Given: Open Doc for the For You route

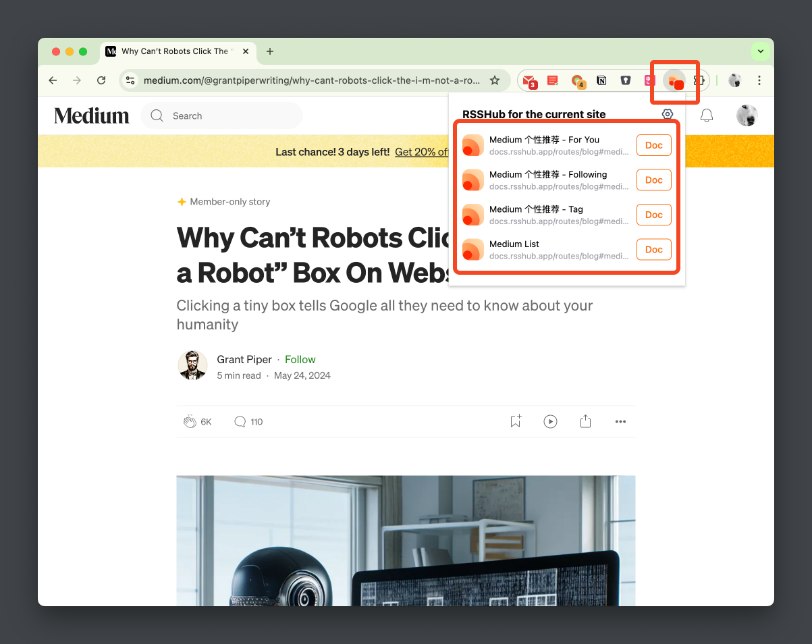Looking at the screenshot, I should coord(654,145).
